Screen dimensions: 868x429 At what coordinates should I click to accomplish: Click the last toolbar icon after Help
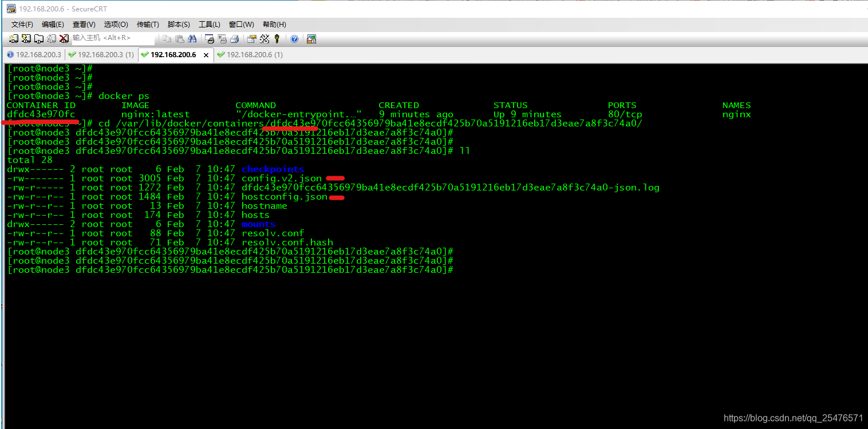click(x=311, y=38)
